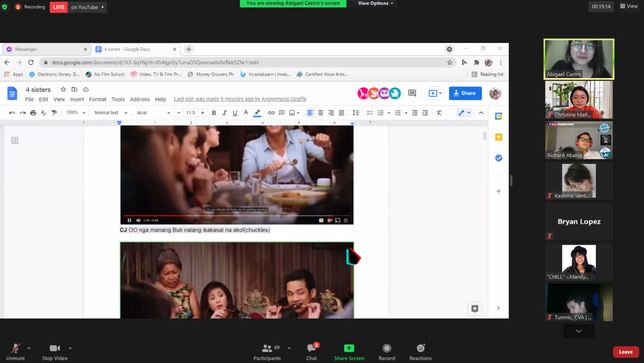Open Google Tasks in the side panel
644x363 pixels.
pyautogui.click(x=499, y=158)
